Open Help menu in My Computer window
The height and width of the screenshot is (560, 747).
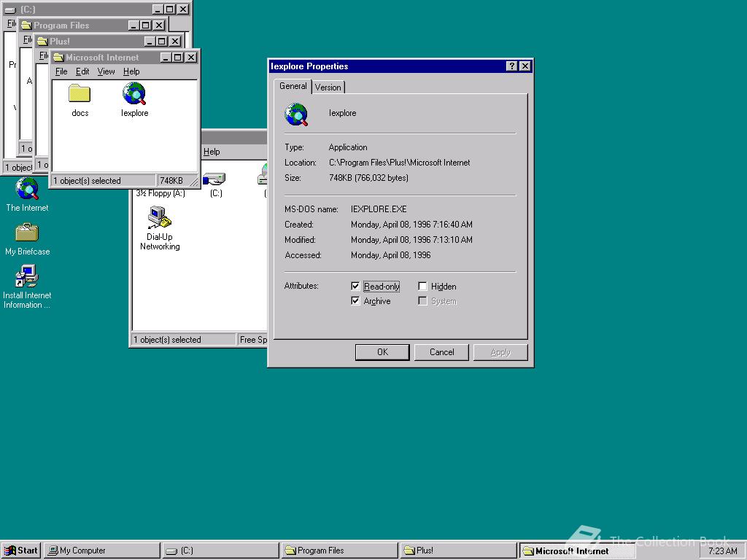coord(212,152)
